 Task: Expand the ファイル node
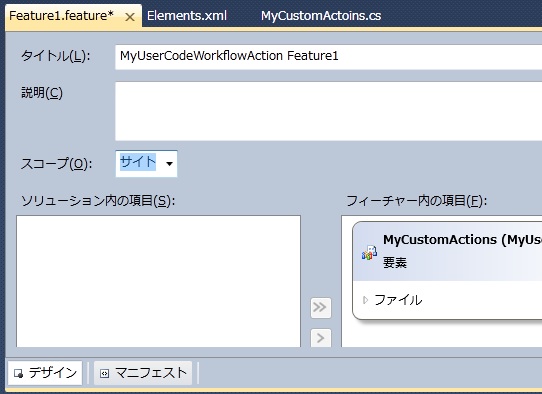[365, 300]
